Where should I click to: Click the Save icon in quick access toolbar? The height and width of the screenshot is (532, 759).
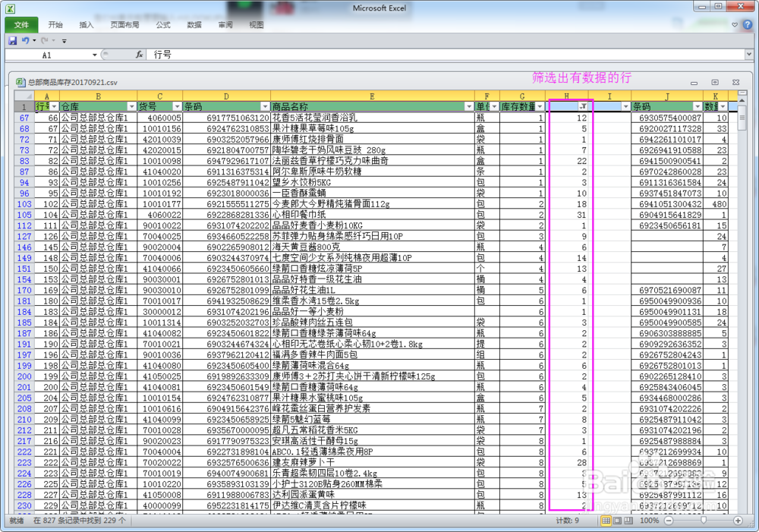click(x=13, y=41)
